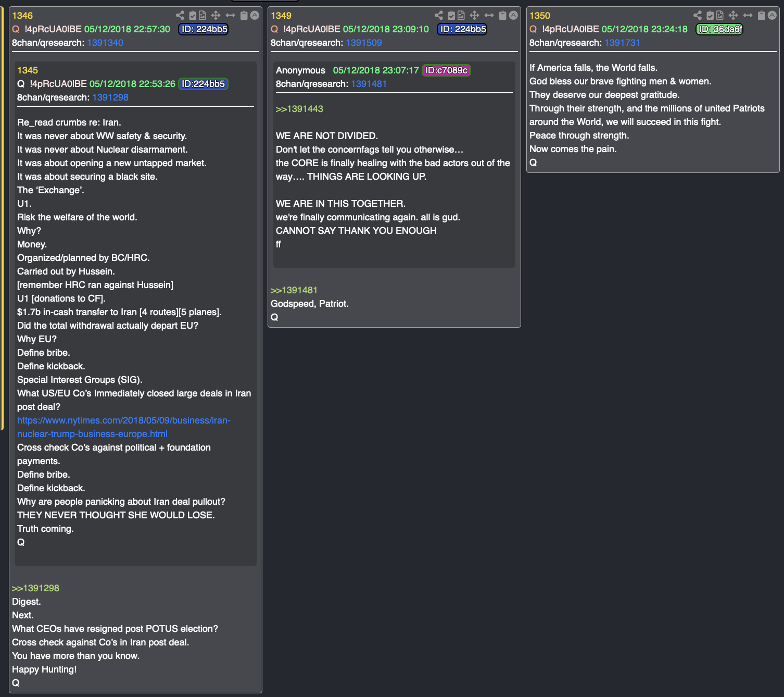784x697 pixels.
Task: Share post 1350 via its share icon
Action: tap(698, 16)
